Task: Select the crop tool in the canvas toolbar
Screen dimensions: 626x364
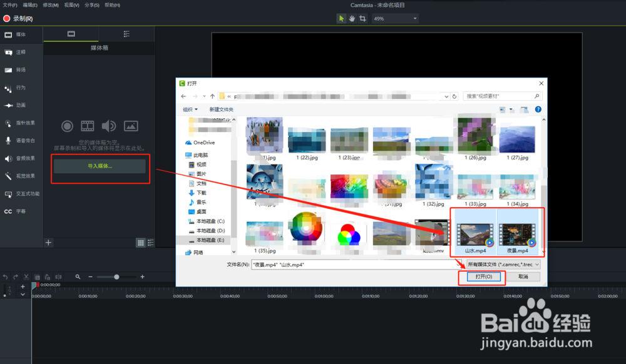Action: point(362,19)
